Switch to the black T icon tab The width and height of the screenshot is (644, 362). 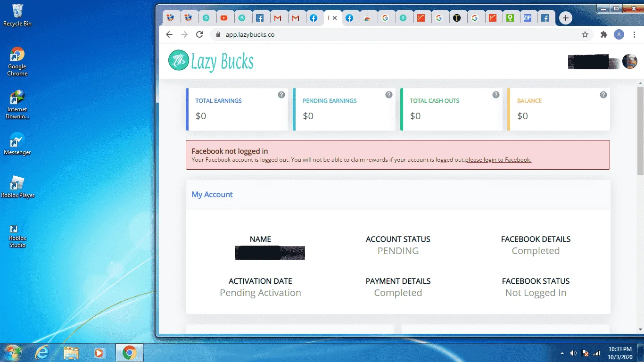click(x=456, y=18)
